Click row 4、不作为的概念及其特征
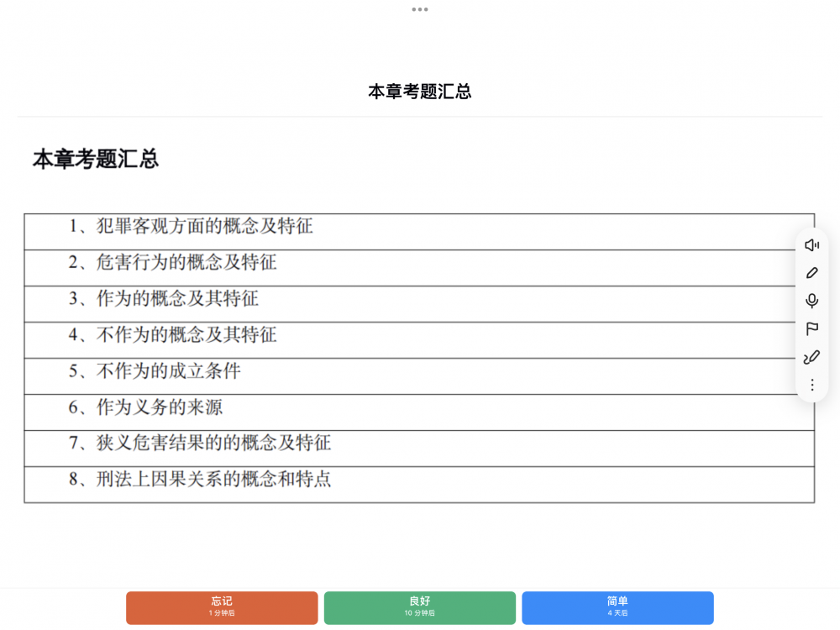The image size is (840, 630). pos(419,340)
